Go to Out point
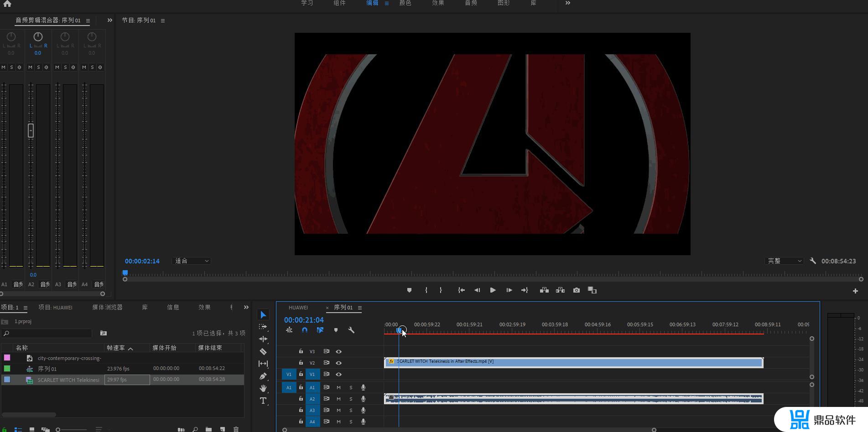 [525, 290]
